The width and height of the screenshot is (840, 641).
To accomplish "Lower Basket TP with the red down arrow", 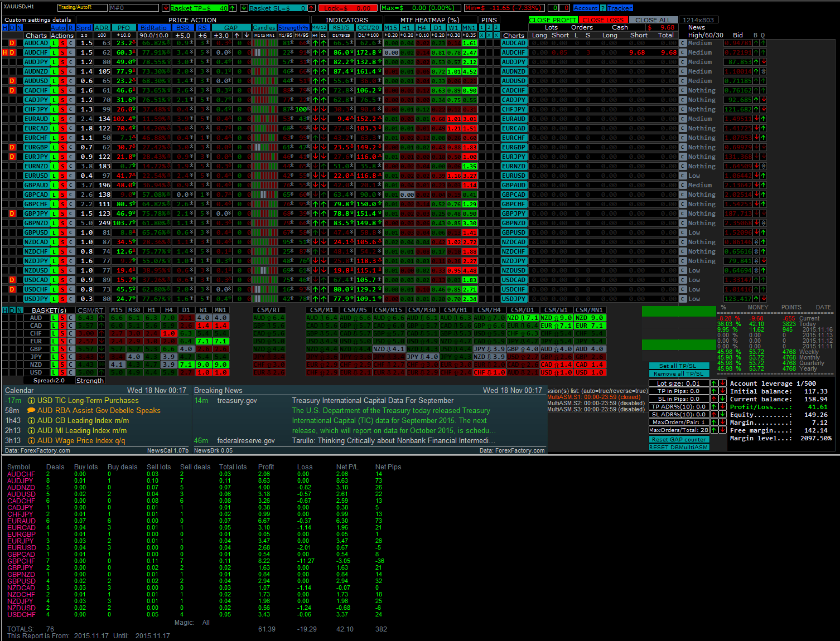I will click(166, 8).
